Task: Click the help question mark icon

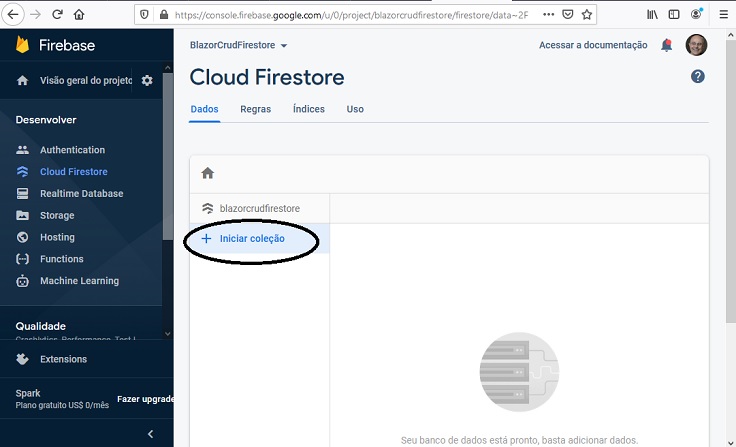Action: coord(698,76)
